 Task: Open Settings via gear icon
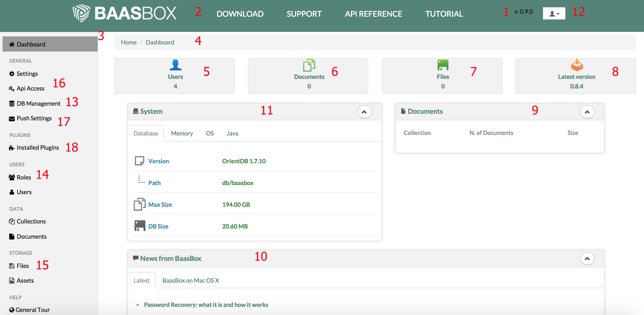point(12,74)
